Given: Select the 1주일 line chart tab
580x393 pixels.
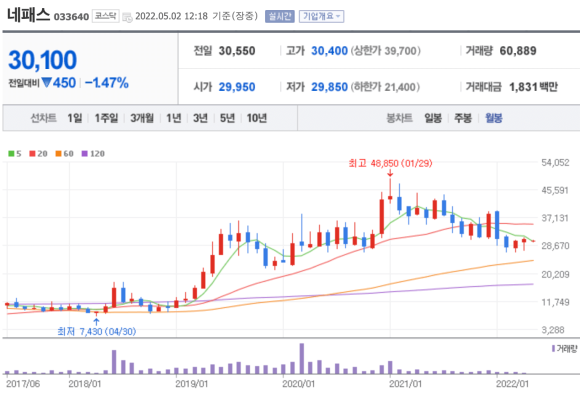Looking at the screenshot, I should point(106,118).
